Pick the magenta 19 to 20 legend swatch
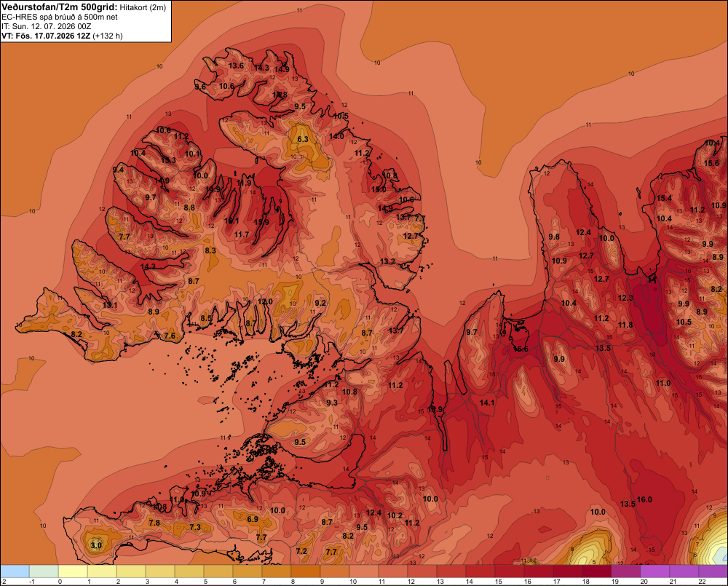 point(626,571)
